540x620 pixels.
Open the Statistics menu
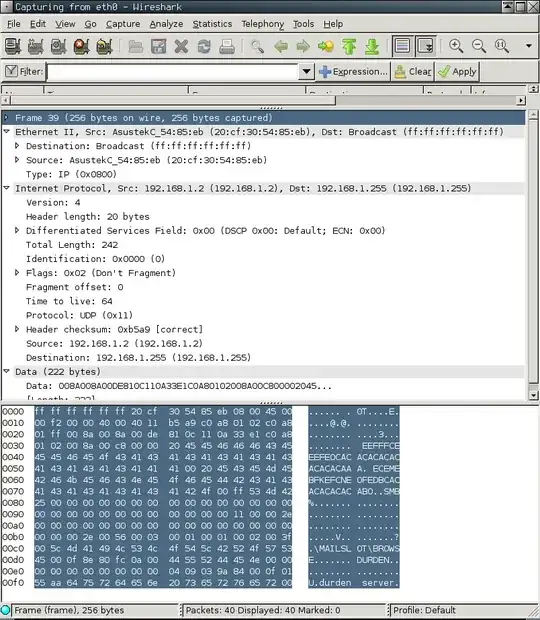[212, 24]
